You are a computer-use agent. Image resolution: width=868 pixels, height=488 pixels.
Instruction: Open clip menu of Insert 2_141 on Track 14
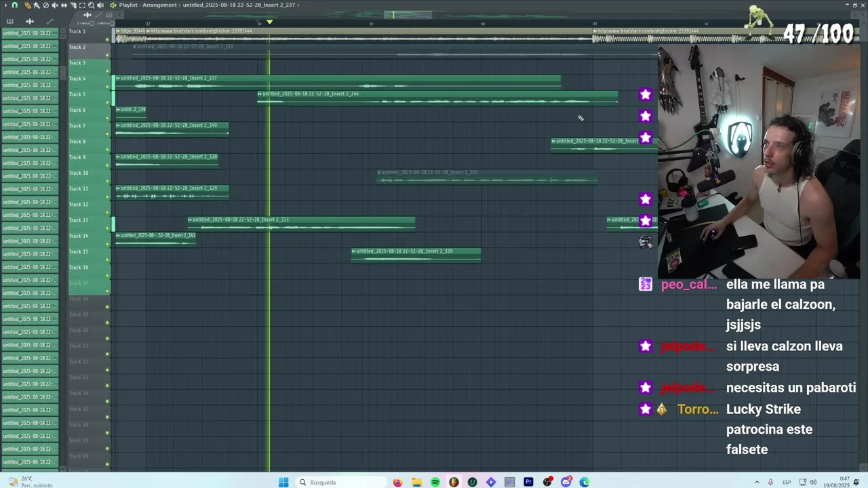pyautogui.click(x=118, y=235)
